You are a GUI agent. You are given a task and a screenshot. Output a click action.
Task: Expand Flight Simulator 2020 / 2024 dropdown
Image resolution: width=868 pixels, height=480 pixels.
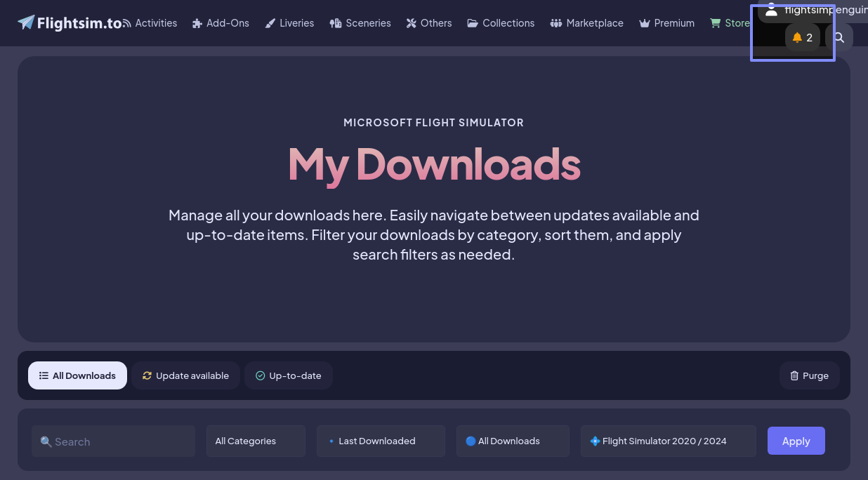(x=668, y=441)
